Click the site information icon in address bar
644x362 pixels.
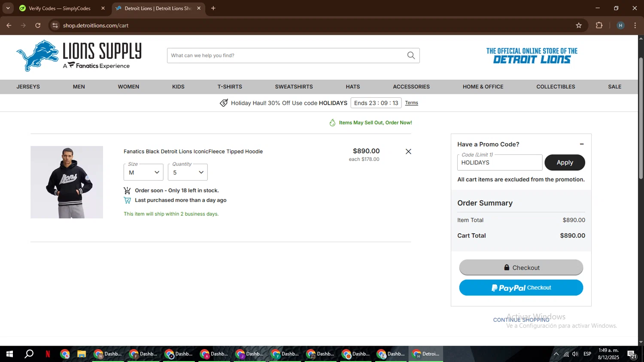[55, 25]
